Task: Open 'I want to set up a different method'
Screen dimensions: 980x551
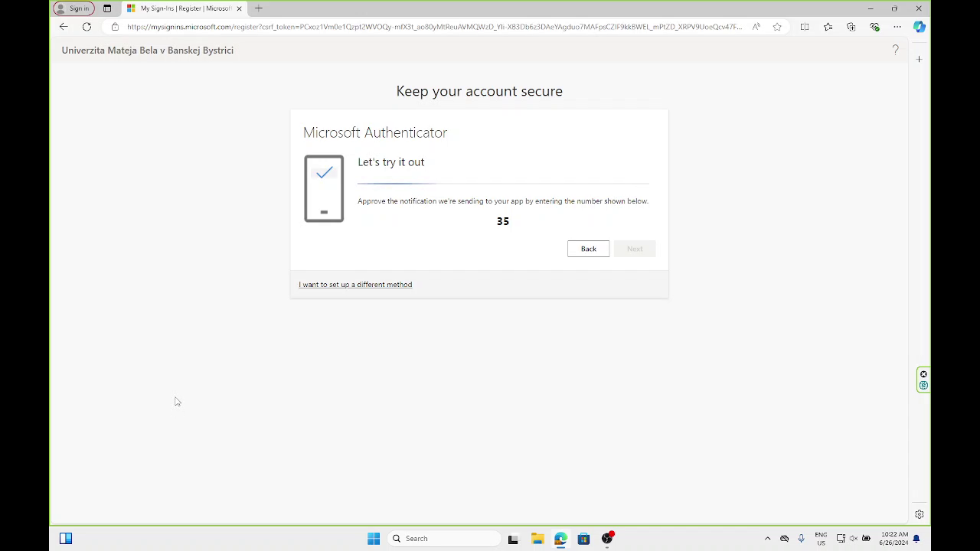Action: click(x=355, y=285)
